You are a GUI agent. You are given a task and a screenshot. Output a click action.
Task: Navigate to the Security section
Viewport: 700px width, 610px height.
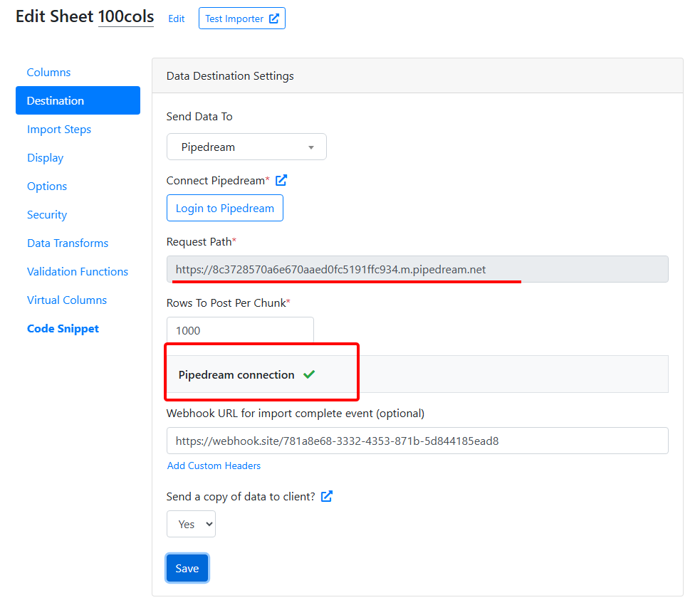click(x=47, y=215)
